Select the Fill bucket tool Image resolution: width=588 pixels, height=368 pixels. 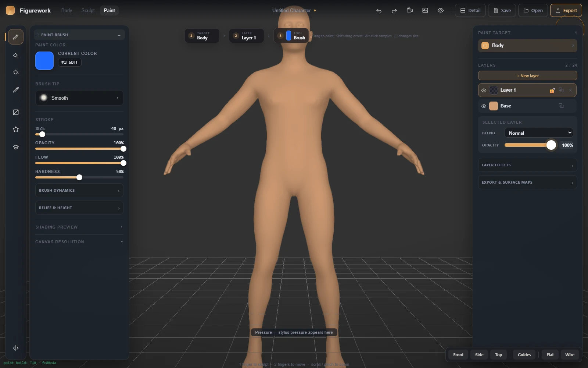coord(16,72)
